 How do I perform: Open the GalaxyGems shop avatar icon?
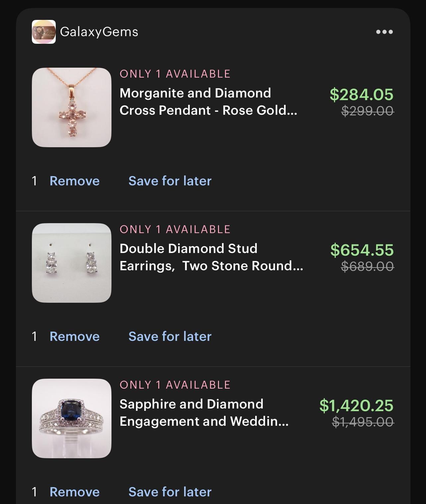click(x=43, y=32)
